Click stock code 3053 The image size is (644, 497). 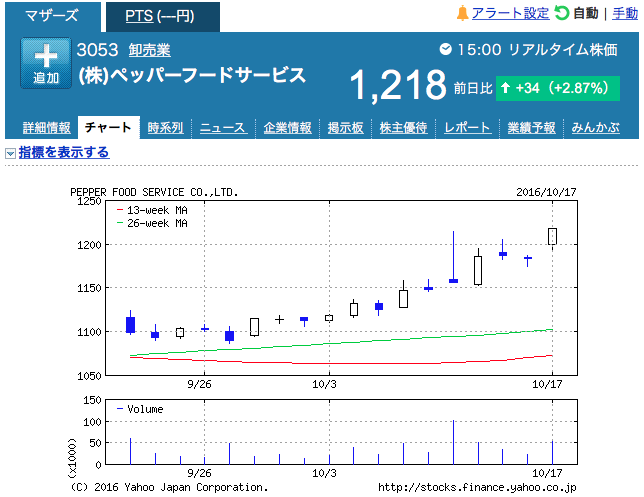click(x=97, y=50)
